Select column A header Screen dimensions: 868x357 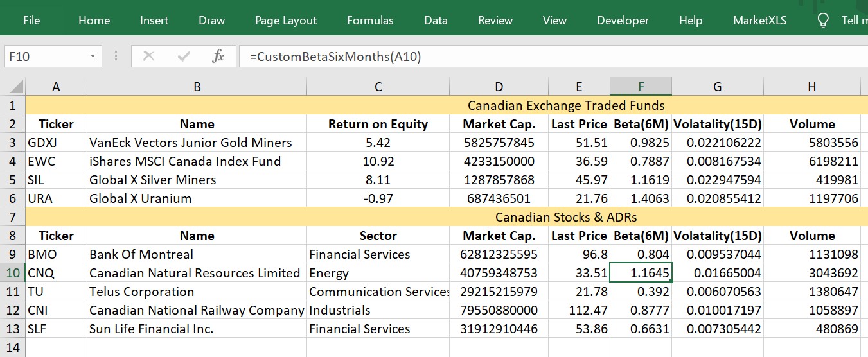tap(57, 87)
